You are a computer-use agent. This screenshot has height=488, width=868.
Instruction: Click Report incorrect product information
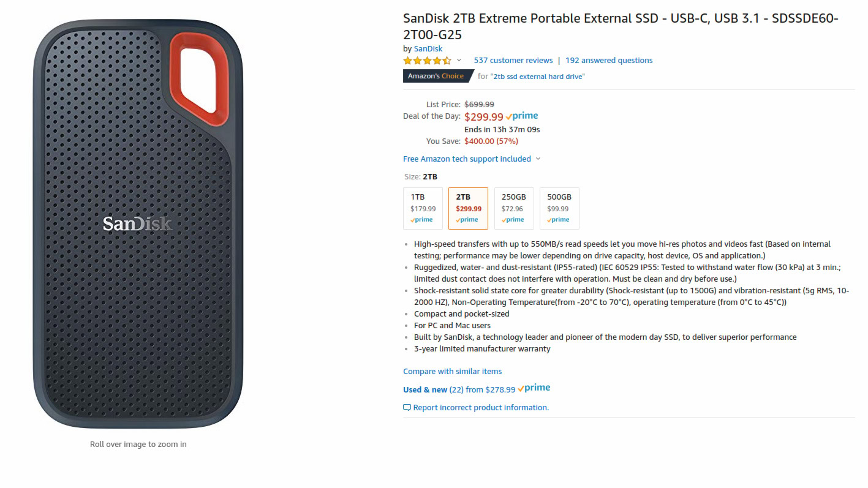[x=481, y=408]
